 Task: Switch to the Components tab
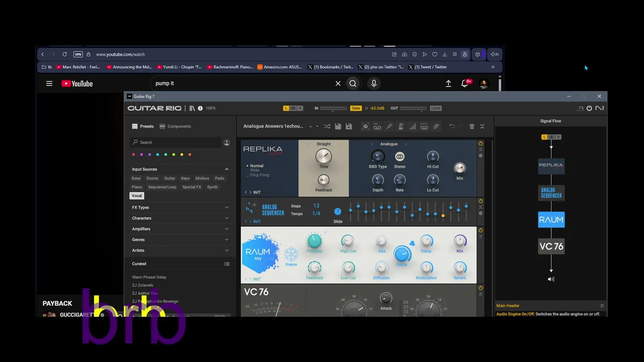click(x=175, y=127)
